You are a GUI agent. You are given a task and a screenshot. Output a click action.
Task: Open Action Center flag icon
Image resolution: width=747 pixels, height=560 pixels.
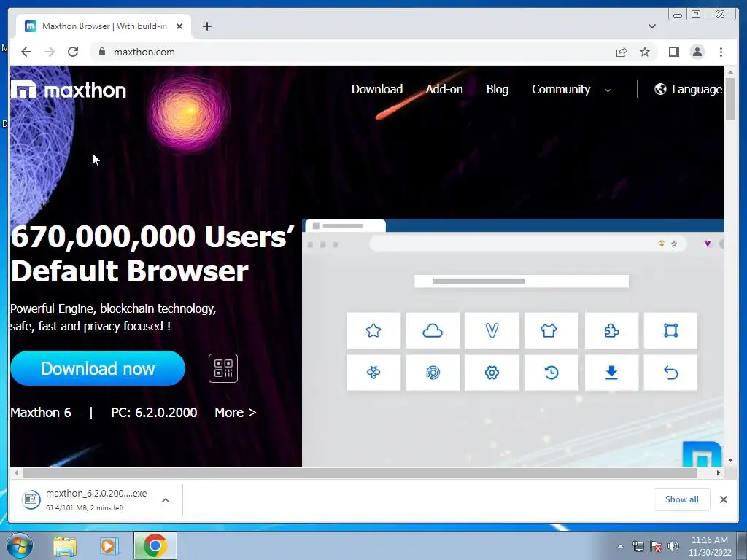[656, 546]
